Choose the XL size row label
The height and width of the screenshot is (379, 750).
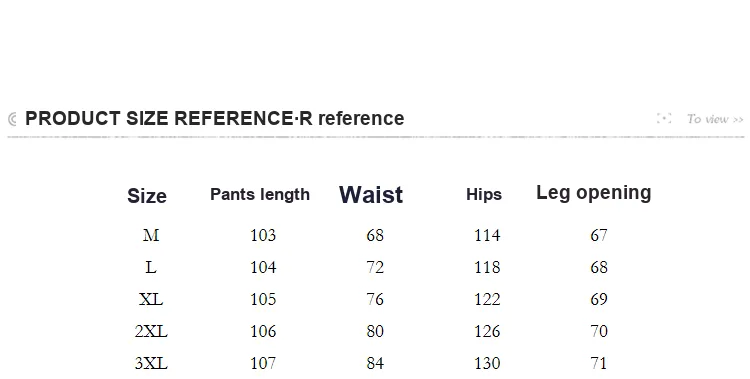click(x=151, y=299)
